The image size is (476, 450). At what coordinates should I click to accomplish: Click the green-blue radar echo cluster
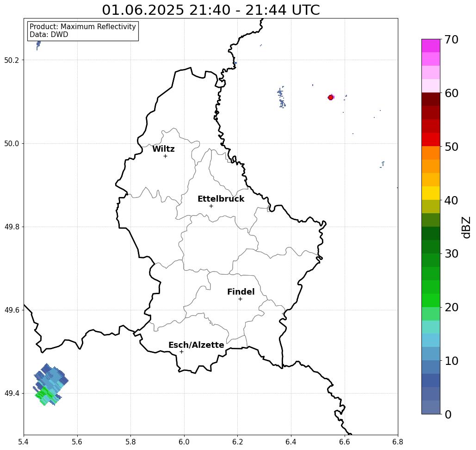[x=50, y=384]
